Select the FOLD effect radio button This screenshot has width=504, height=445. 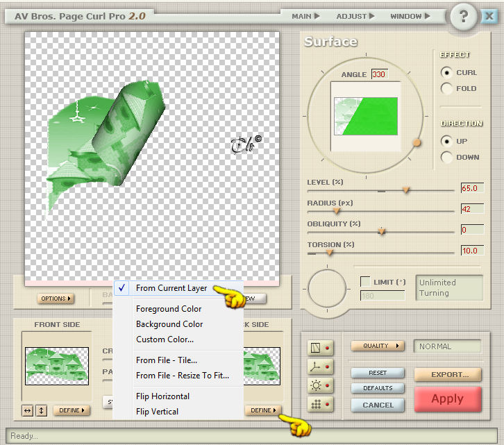(x=446, y=88)
